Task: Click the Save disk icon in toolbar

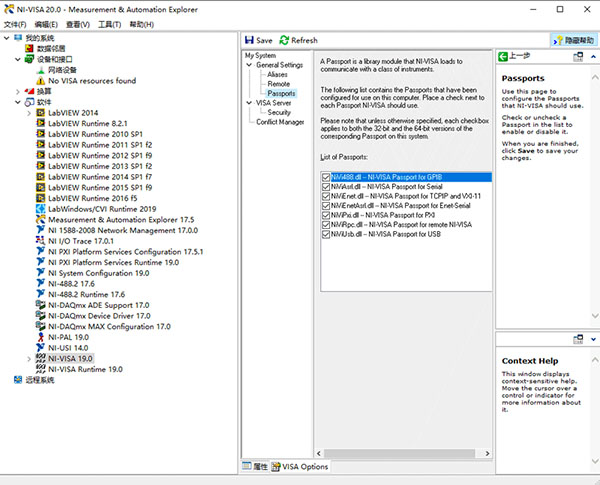Action: (x=249, y=40)
